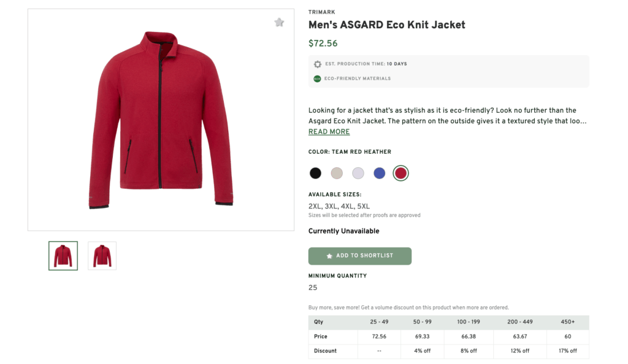The height and width of the screenshot is (364, 628).
Task: Select the Team Red Heather color swatch
Action: (x=400, y=173)
